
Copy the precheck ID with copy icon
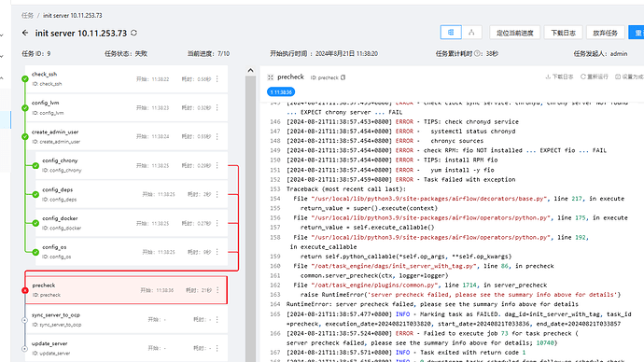pos(343,77)
